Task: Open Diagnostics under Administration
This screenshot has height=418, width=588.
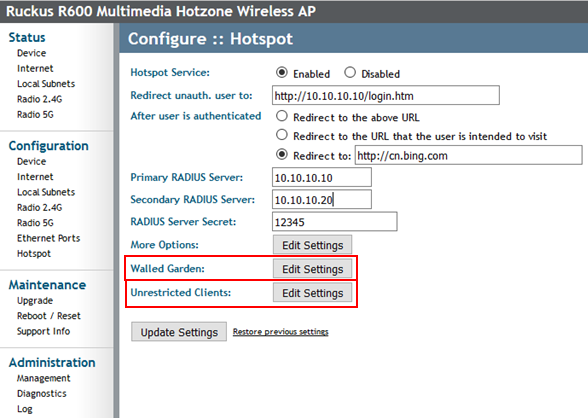Action: pos(42,394)
